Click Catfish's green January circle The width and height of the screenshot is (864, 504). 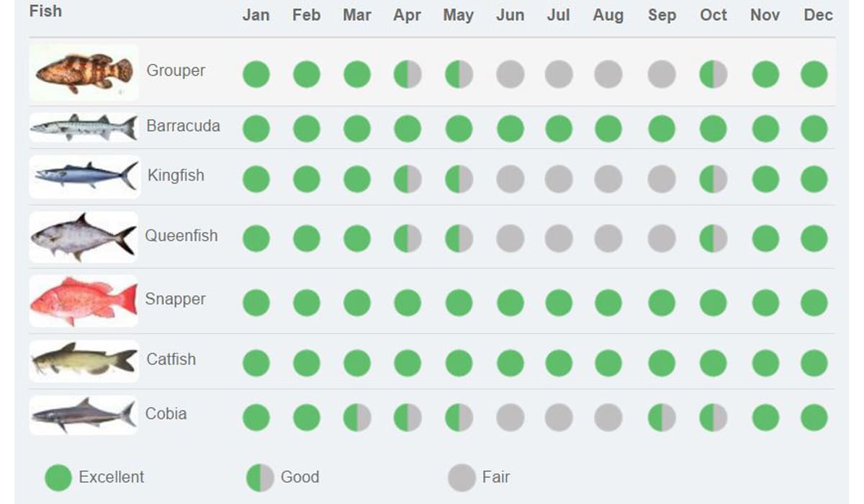pyautogui.click(x=256, y=363)
